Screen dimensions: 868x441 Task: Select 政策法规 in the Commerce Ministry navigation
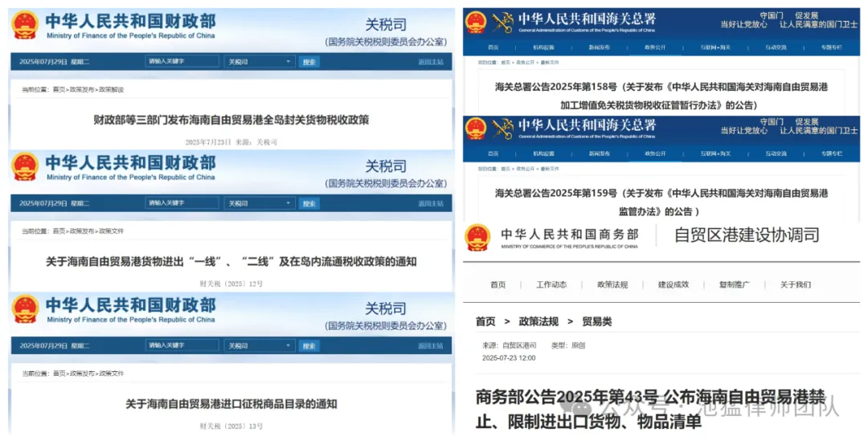(x=612, y=284)
